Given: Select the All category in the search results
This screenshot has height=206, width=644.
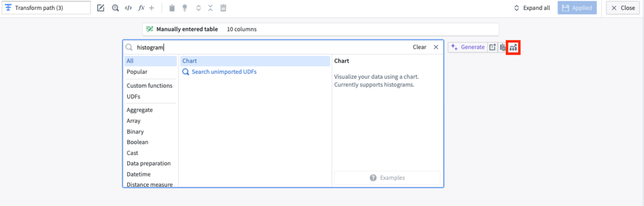Looking at the screenshot, I should pyautogui.click(x=130, y=61).
